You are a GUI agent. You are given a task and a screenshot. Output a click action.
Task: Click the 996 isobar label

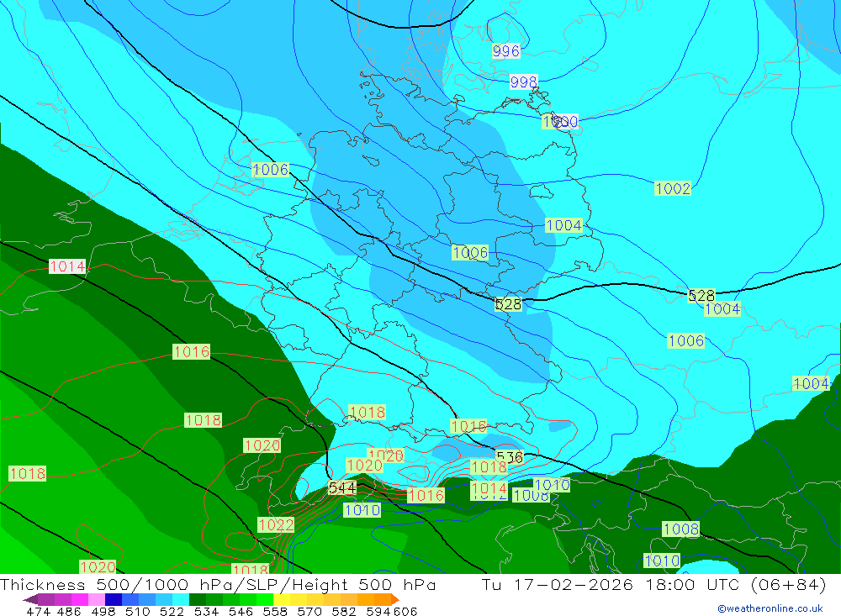point(505,51)
